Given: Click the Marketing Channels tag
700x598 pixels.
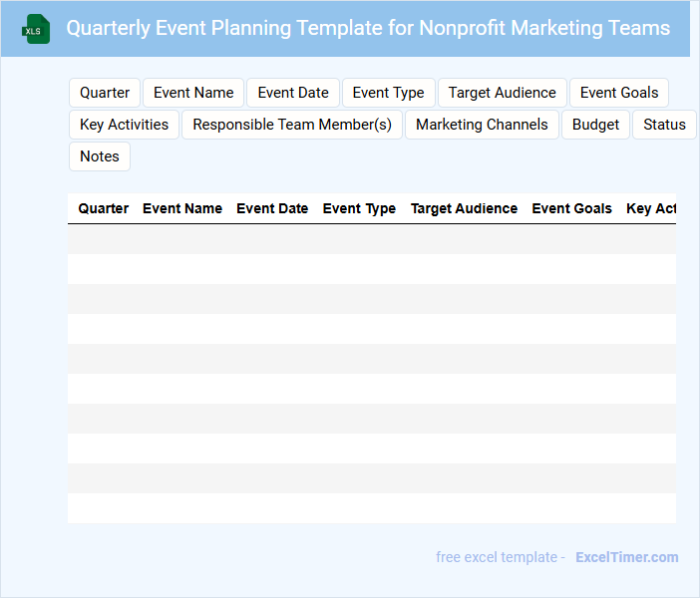Looking at the screenshot, I should 482,125.
